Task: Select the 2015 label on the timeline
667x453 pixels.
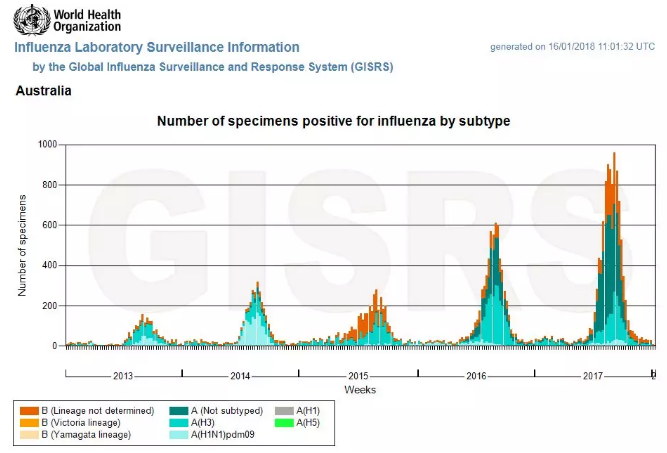Action: (x=358, y=376)
